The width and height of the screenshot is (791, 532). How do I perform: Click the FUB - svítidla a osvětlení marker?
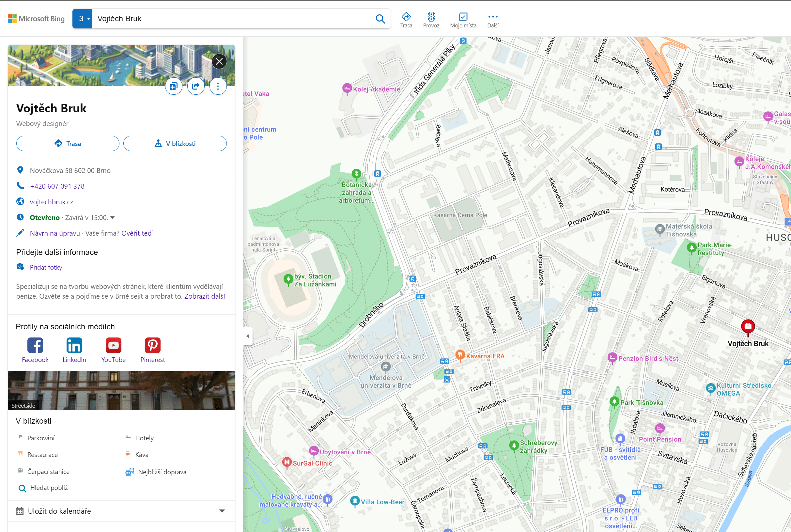pyautogui.click(x=620, y=439)
